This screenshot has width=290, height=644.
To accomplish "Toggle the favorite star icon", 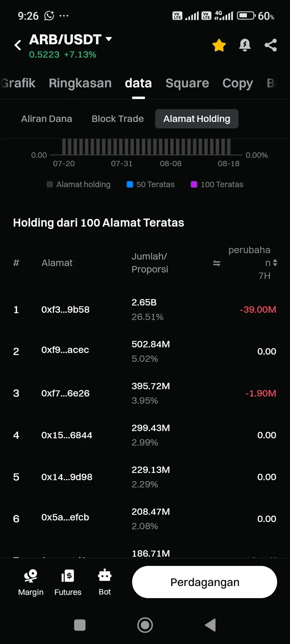I will pyautogui.click(x=219, y=45).
